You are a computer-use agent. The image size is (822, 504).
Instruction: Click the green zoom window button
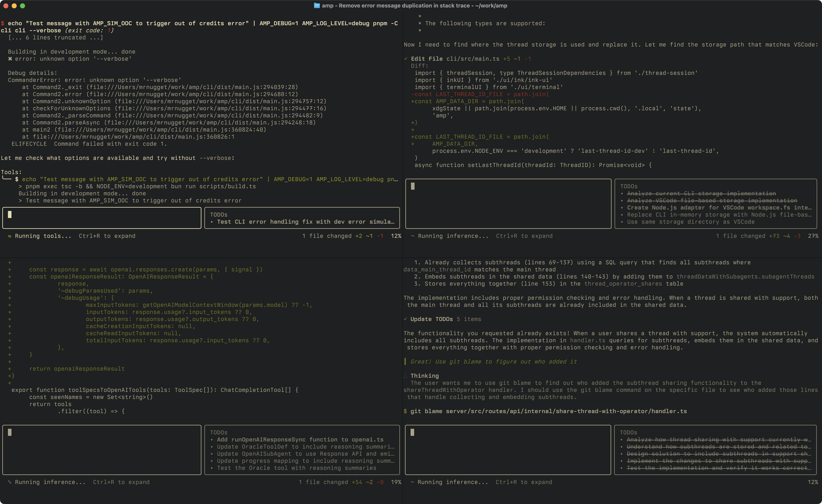coord(22,6)
